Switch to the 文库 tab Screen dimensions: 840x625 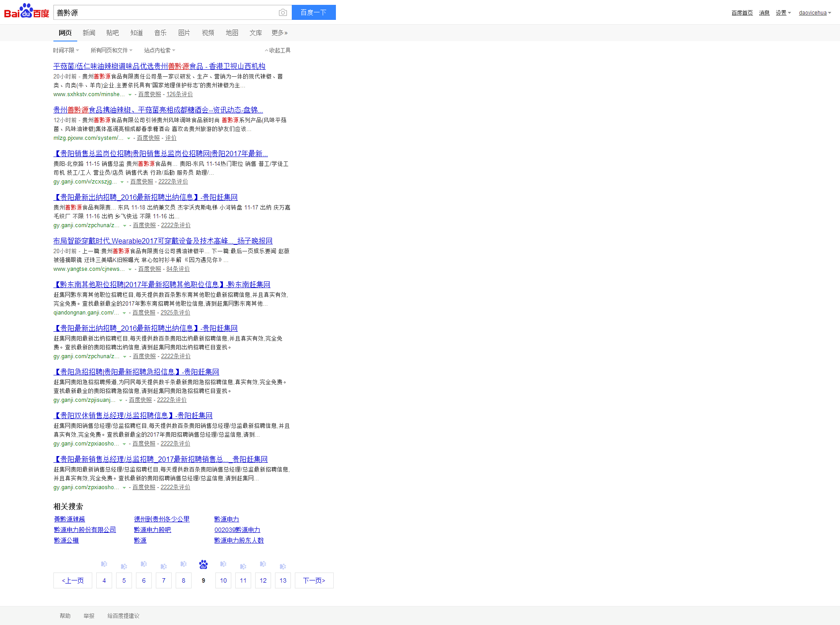point(256,33)
